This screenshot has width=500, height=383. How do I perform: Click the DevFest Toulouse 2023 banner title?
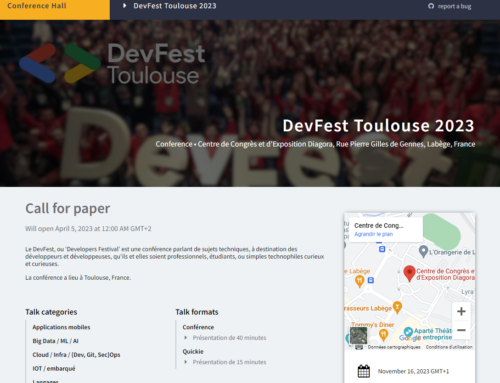point(378,126)
